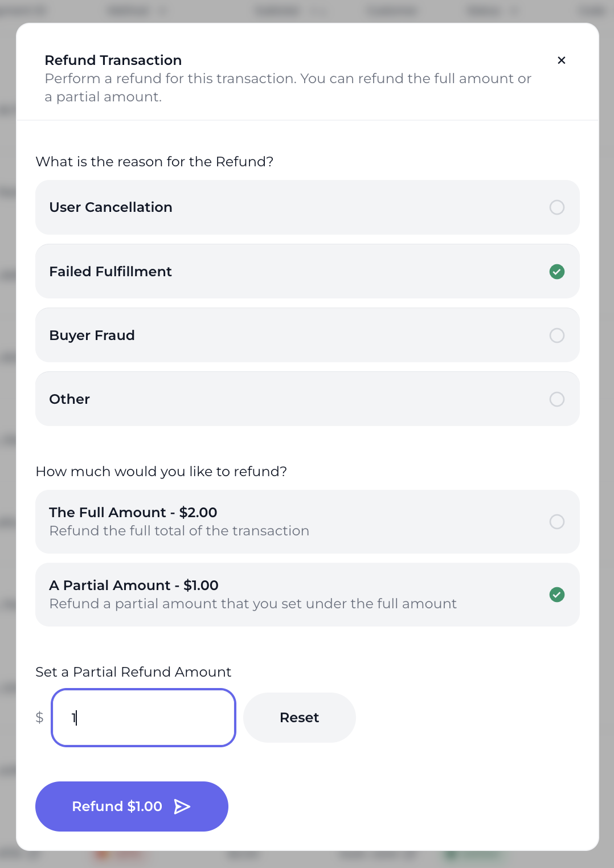The height and width of the screenshot is (868, 614).
Task: Dismiss the dialog via the X icon
Action: [561, 60]
